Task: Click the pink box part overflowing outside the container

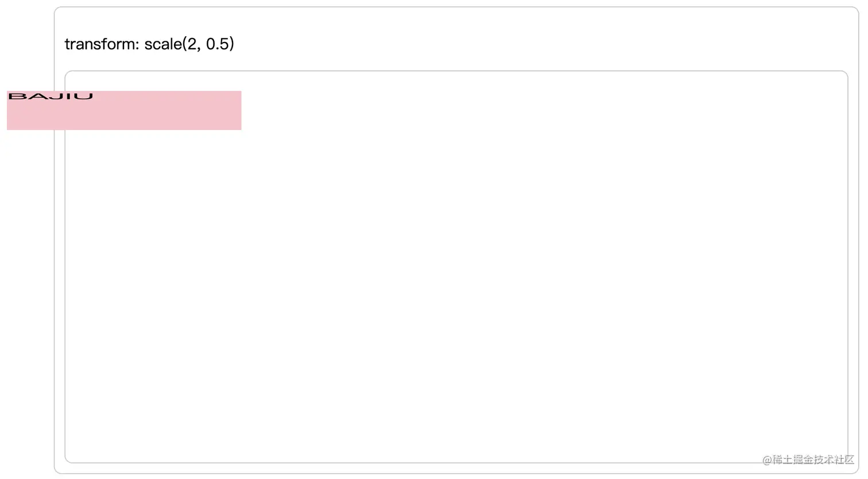Action: coord(30,110)
